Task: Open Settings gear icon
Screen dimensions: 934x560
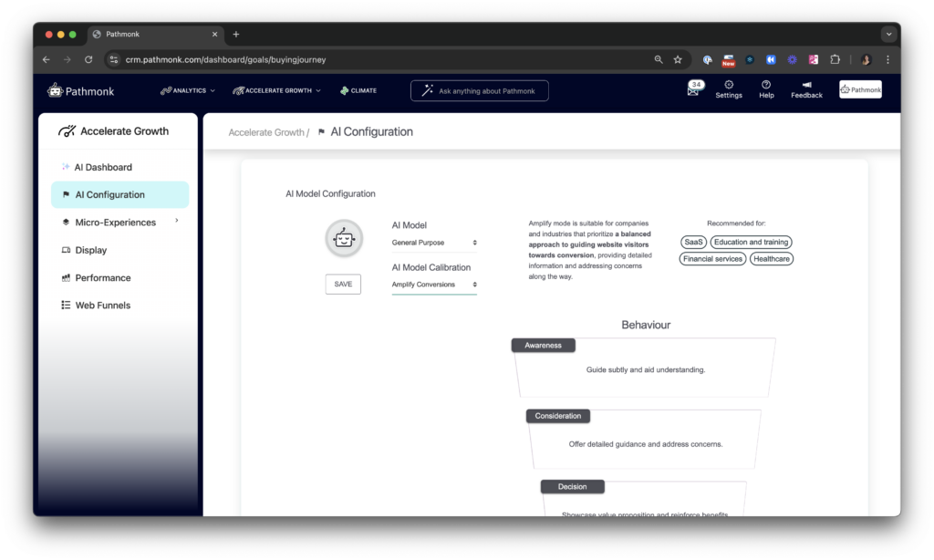Action: (x=728, y=86)
